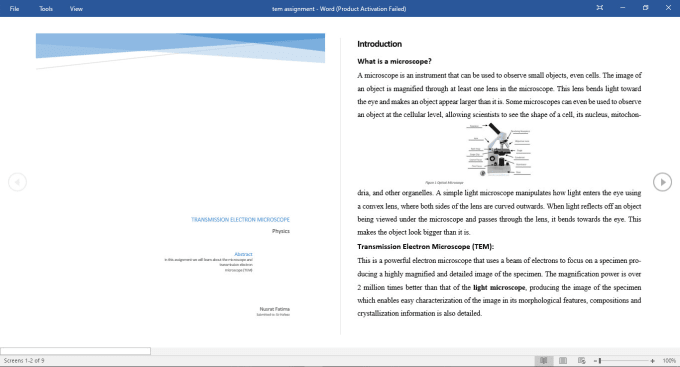Open the Tools menu
This screenshot has width=680, height=367.
point(46,9)
